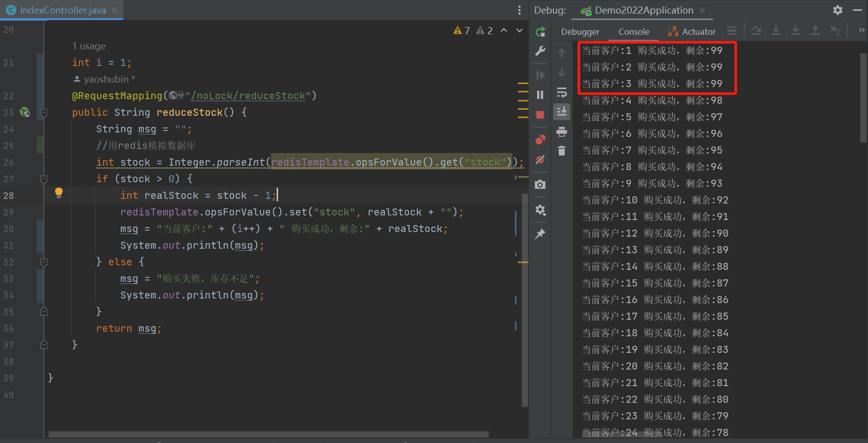Screen dimensions: 868x443
Task: Open the /noLock/reduceStock URL link
Action: (248, 96)
